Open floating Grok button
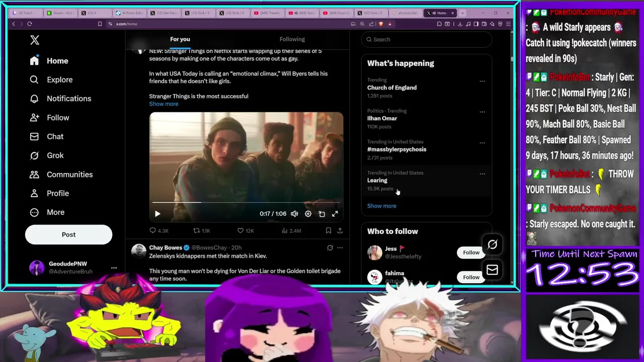Image resolution: width=644 pixels, height=362 pixels. click(492, 245)
